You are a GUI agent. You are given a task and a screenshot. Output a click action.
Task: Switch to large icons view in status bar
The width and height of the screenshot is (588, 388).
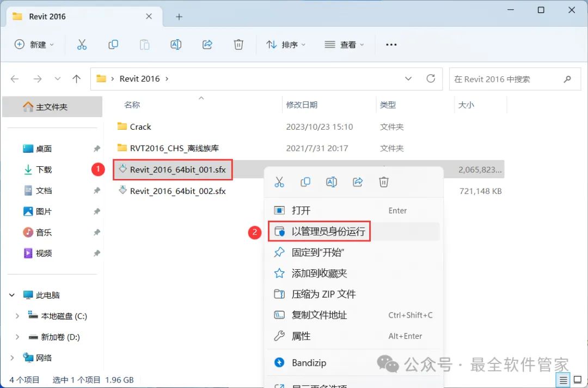pyautogui.click(x=578, y=380)
